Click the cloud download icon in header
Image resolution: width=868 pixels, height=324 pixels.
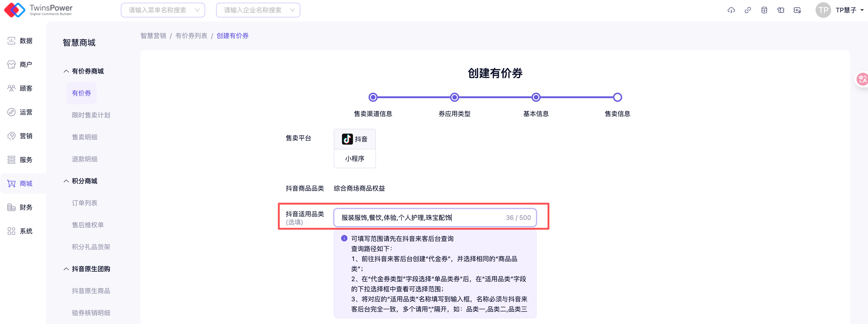click(731, 10)
